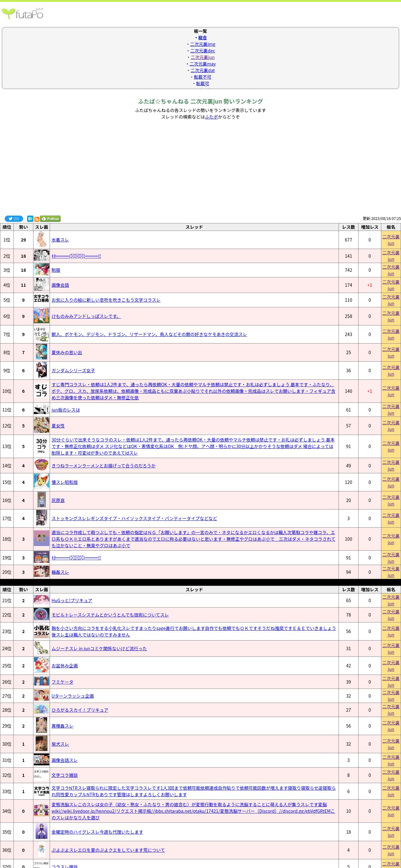Open the HuGっと!プリキュア thread
This screenshot has width=401, height=868.
[72, 601]
